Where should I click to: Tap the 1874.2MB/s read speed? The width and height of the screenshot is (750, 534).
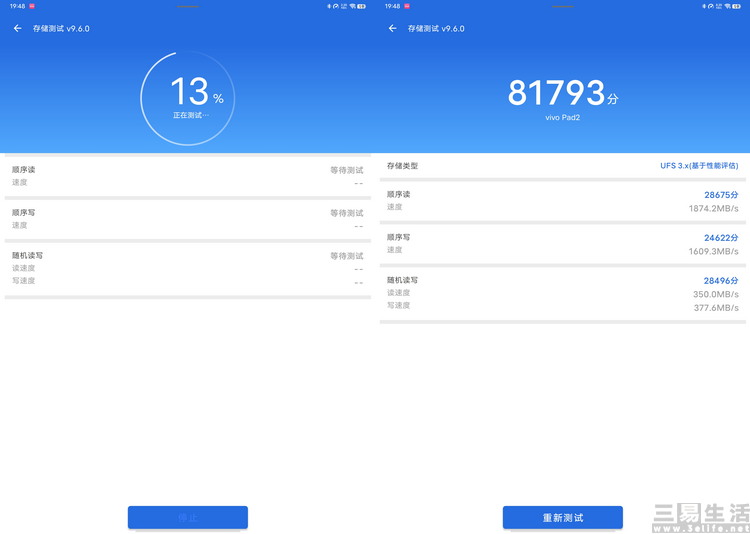click(713, 208)
